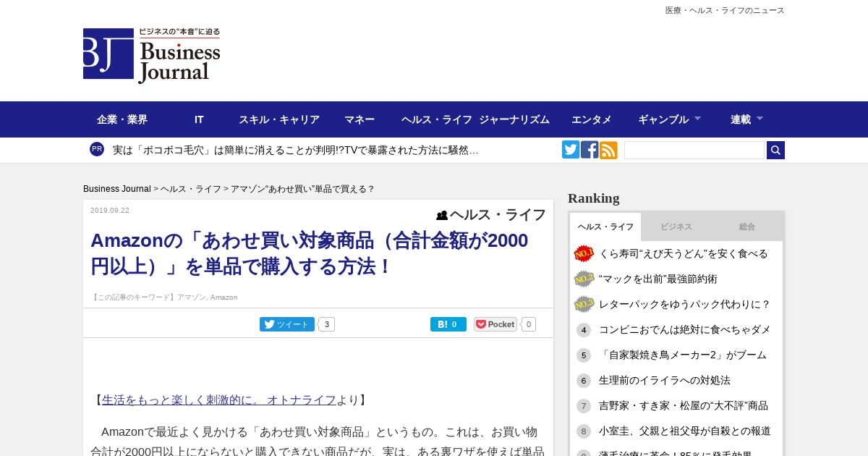Open the Facebook icon beside search
868x456 pixels.
tap(590, 150)
